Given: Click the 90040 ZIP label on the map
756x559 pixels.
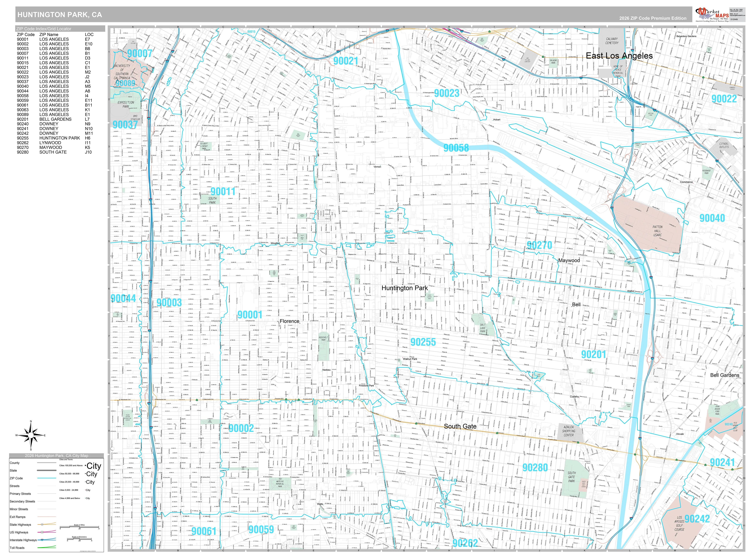Looking at the screenshot, I should click(x=712, y=218).
